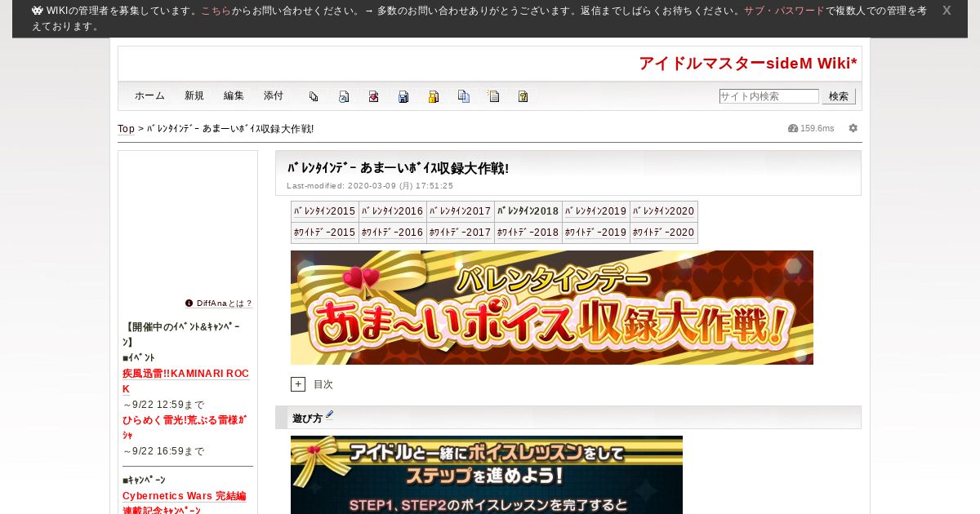The height and width of the screenshot is (514, 980).
Task: Open the ホワイトデー2020 table link
Action: tap(663, 233)
